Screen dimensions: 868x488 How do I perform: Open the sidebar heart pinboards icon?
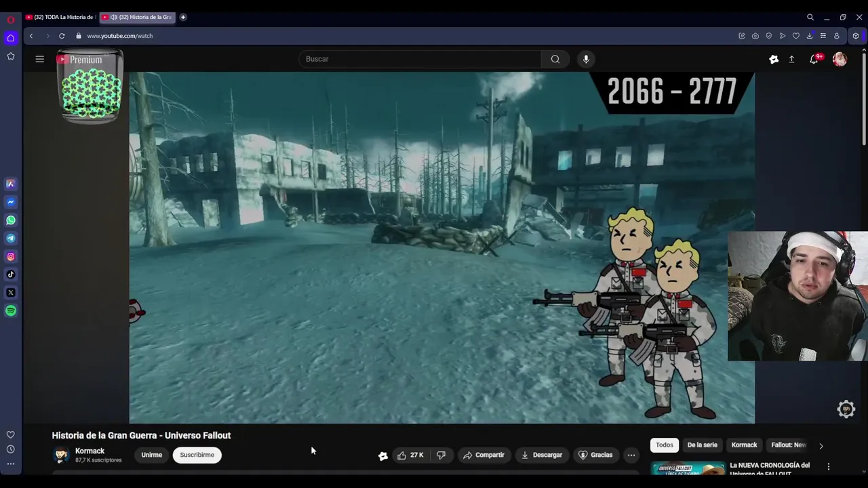[x=11, y=435]
